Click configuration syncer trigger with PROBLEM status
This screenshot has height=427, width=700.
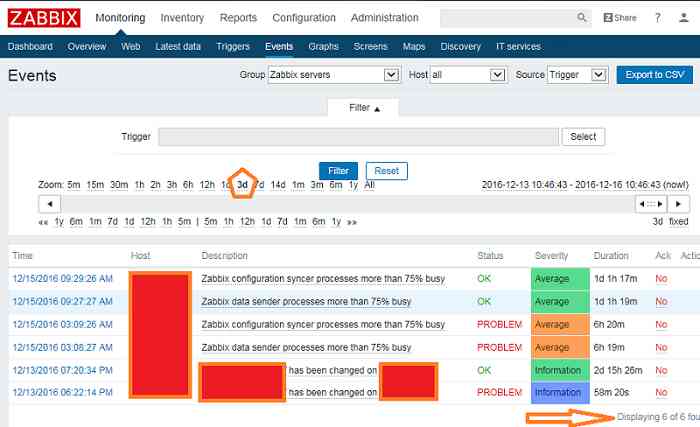(x=323, y=324)
